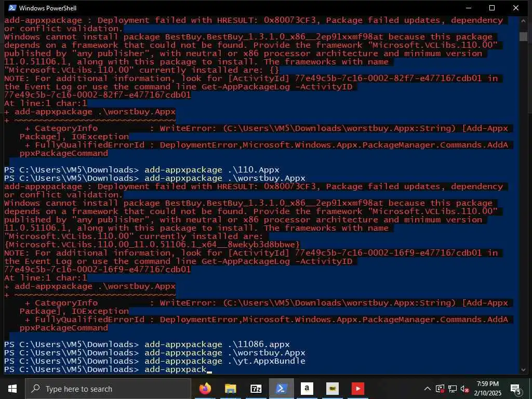
Task: Click the PowerShell scrollbar thumb
Action: coord(523,36)
